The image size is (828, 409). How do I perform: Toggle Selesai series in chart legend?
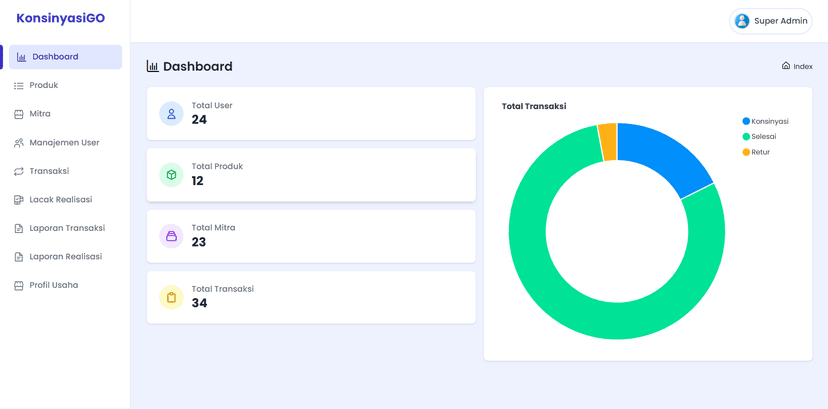[x=762, y=137]
